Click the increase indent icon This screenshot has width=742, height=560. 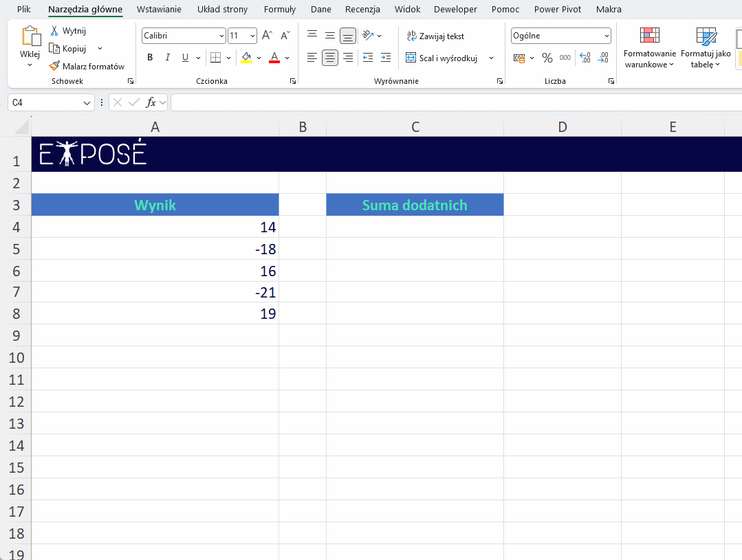385,58
